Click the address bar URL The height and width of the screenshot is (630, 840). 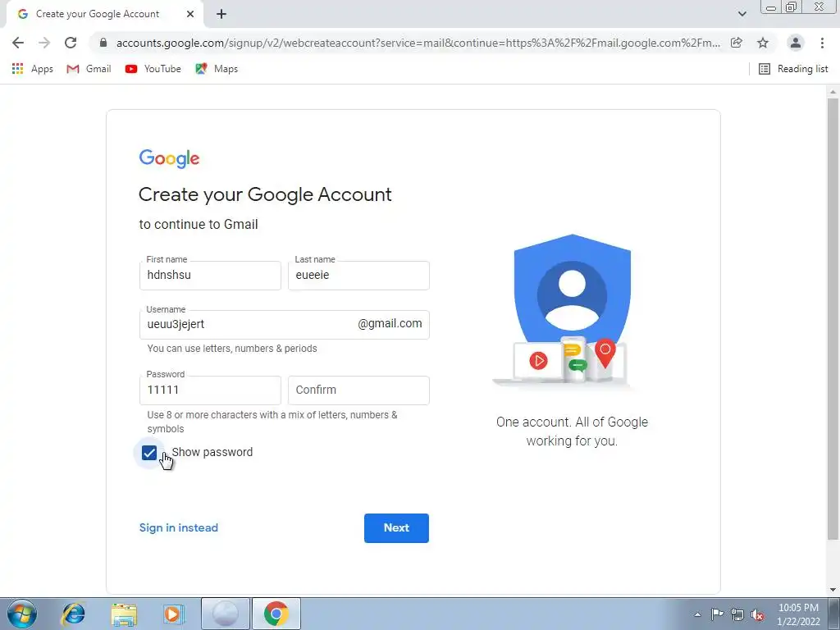[x=418, y=43]
